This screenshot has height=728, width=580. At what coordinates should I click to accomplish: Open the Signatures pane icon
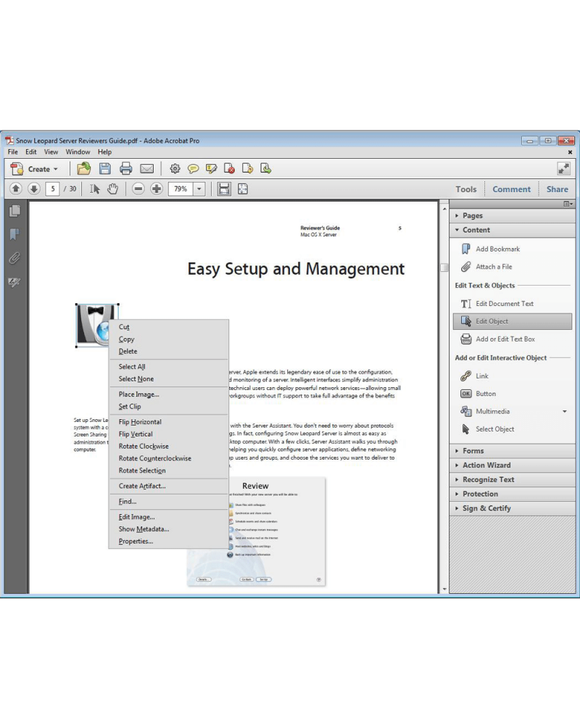pyautogui.click(x=14, y=282)
